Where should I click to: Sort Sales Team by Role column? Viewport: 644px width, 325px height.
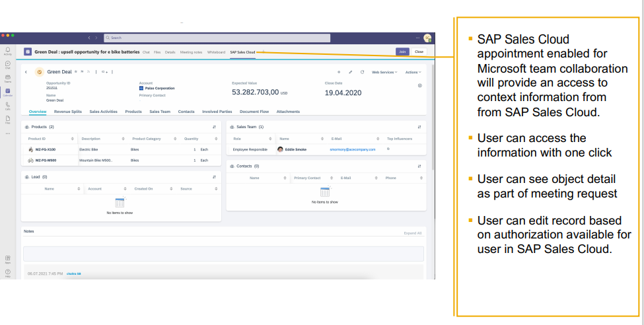[270, 139]
